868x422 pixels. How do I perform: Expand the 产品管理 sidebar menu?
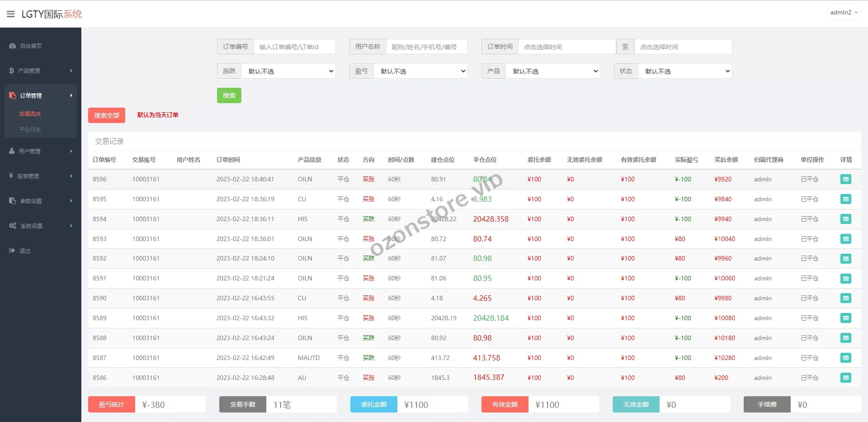click(40, 71)
